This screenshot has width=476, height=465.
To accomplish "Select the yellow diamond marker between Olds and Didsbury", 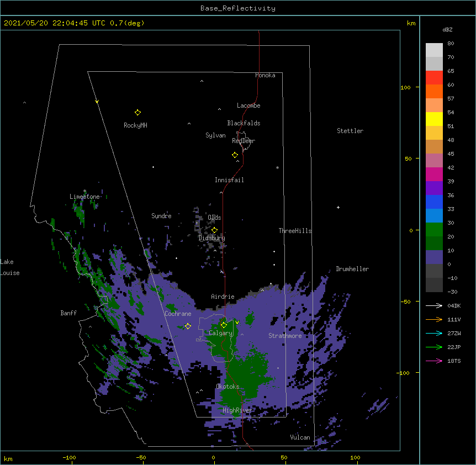I will coord(215,230).
